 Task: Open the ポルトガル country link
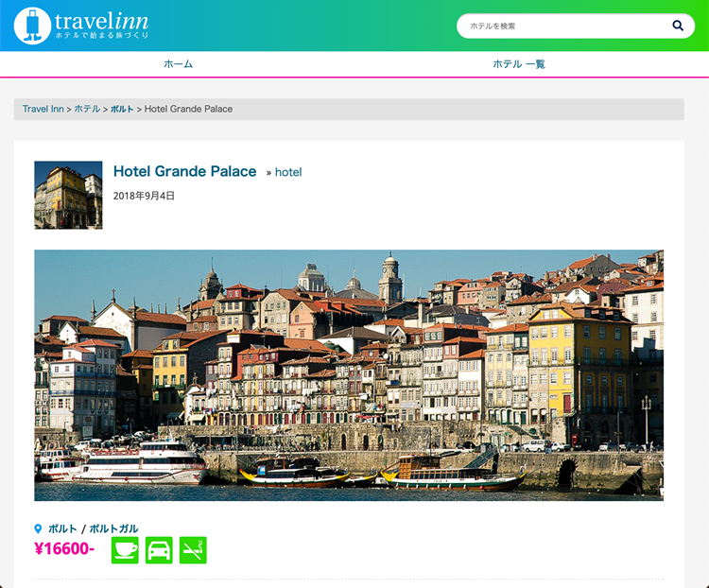[113, 529]
